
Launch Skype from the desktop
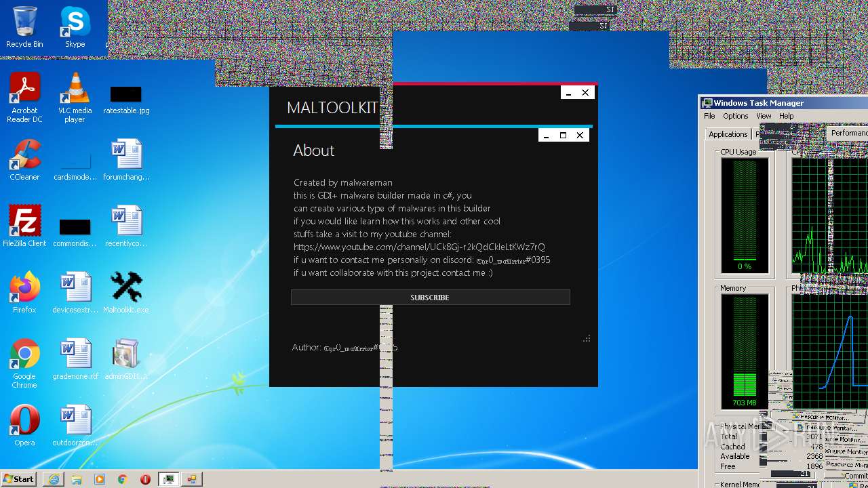(x=75, y=27)
